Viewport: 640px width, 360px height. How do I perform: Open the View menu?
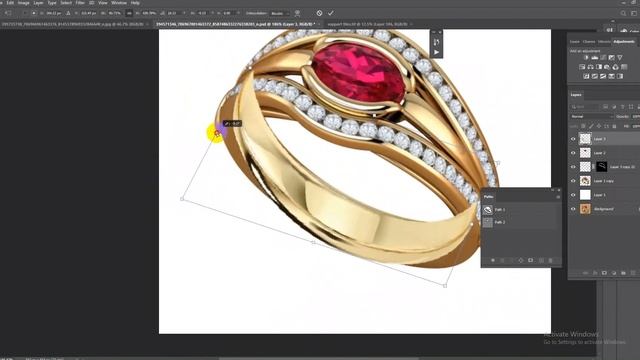click(x=103, y=2)
